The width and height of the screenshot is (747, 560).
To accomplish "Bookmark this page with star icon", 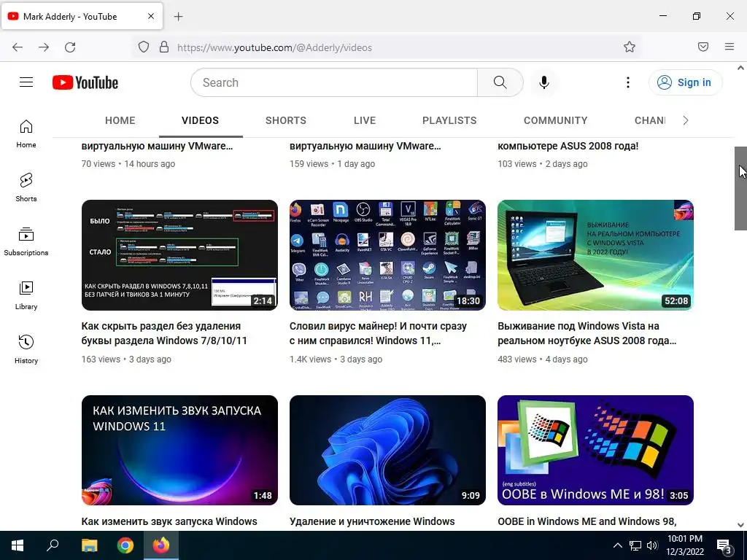I will click(630, 47).
